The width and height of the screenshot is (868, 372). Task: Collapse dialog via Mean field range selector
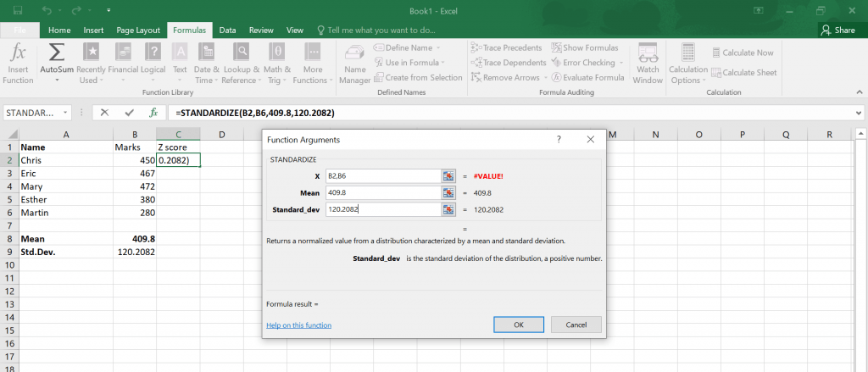[x=448, y=192]
